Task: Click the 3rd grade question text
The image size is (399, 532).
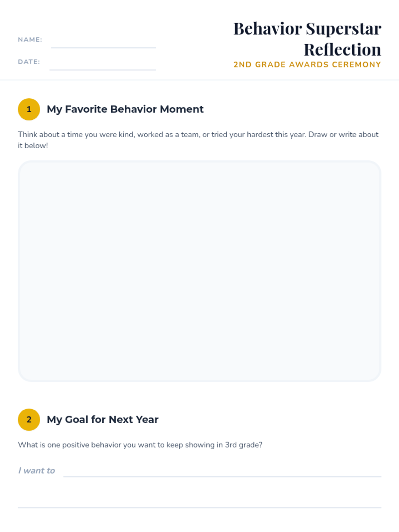Action: [140, 445]
